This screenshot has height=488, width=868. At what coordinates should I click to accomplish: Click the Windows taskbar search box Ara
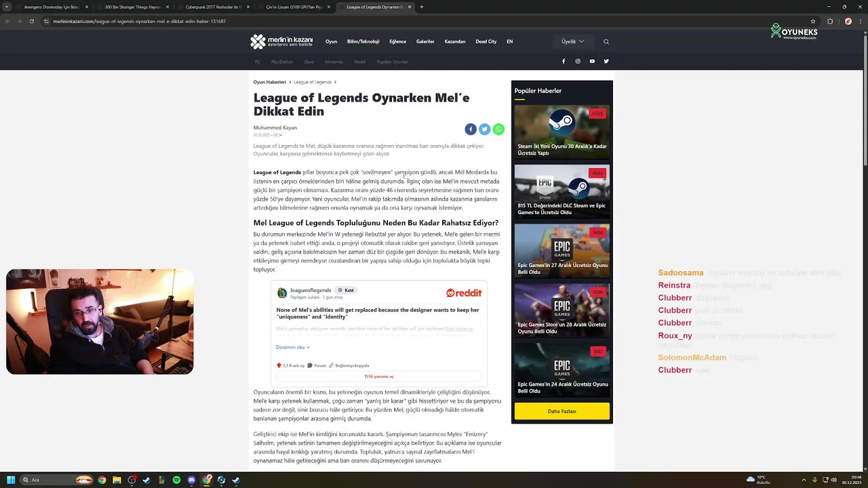pyautogui.click(x=58, y=480)
